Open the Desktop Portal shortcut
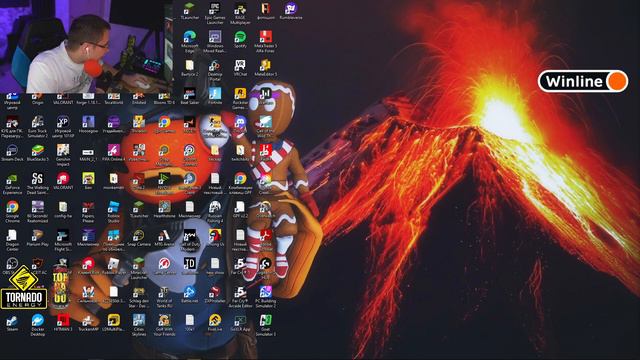Screen dimensions: 640x360 215,70
